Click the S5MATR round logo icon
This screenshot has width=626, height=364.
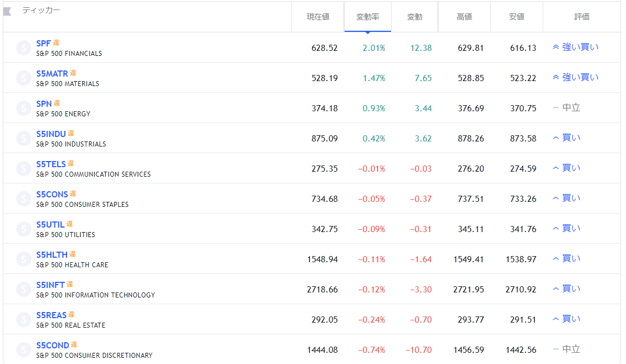coord(23,78)
